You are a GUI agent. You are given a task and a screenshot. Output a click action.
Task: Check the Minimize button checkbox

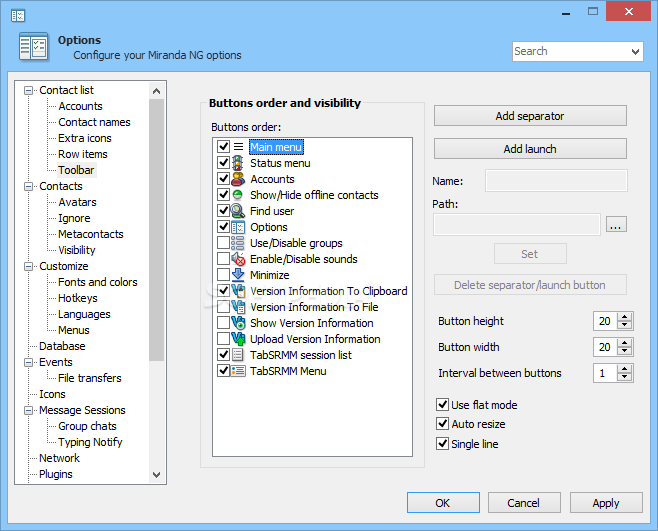(x=223, y=274)
